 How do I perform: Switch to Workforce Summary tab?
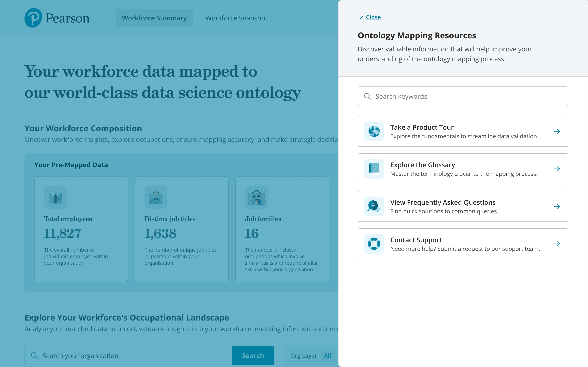[154, 18]
